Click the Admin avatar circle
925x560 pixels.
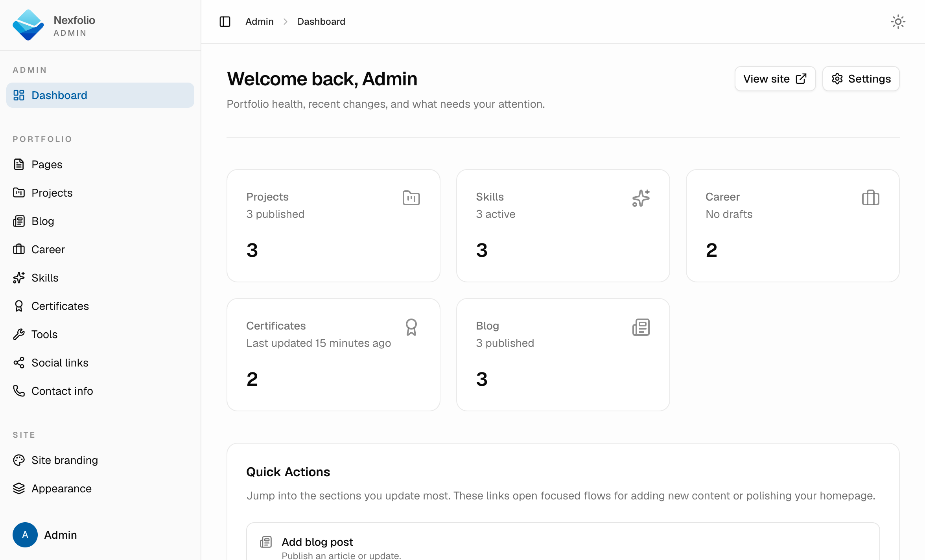(25, 535)
